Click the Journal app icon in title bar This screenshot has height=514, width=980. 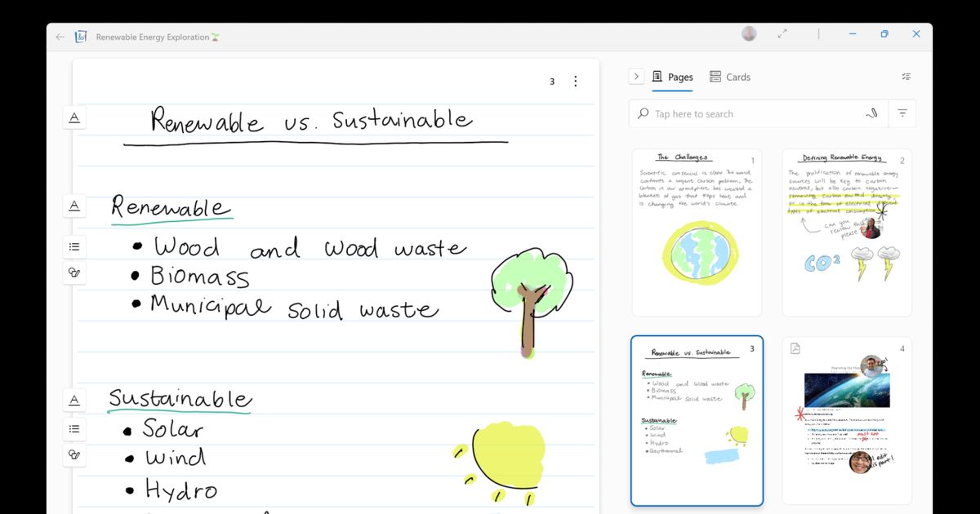[x=81, y=37]
